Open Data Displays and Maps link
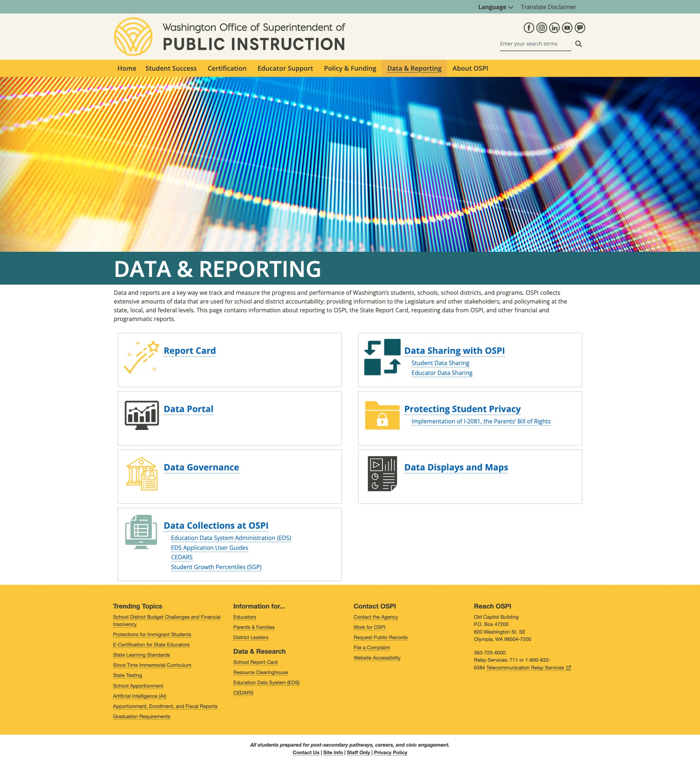 point(456,467)
